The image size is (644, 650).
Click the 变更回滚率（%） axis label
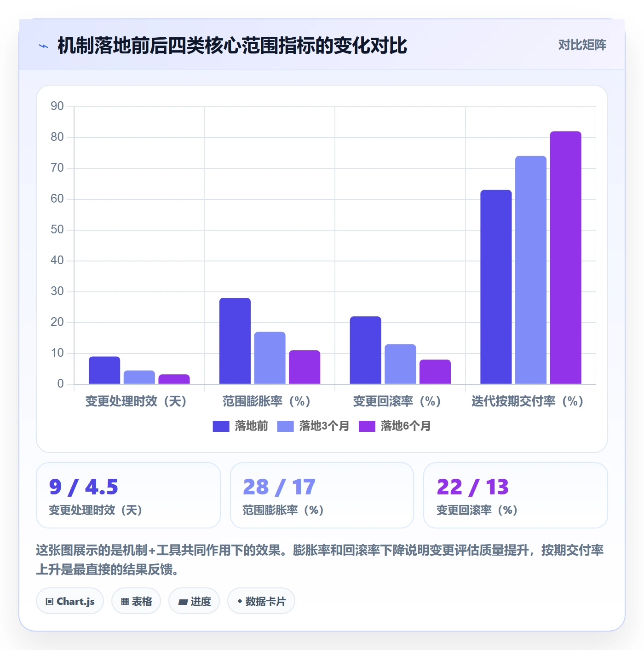(x=398, y=401)
